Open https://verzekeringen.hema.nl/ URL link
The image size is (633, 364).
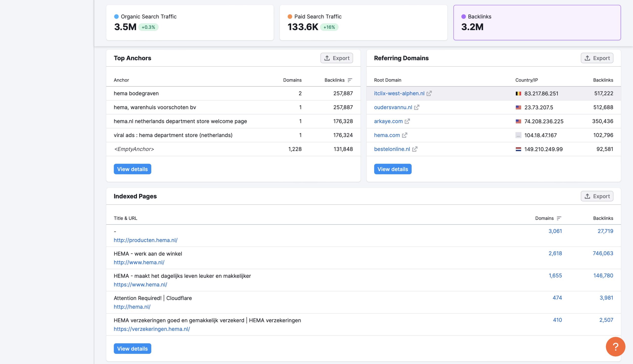pyautogui.click(x=152, y=329)
